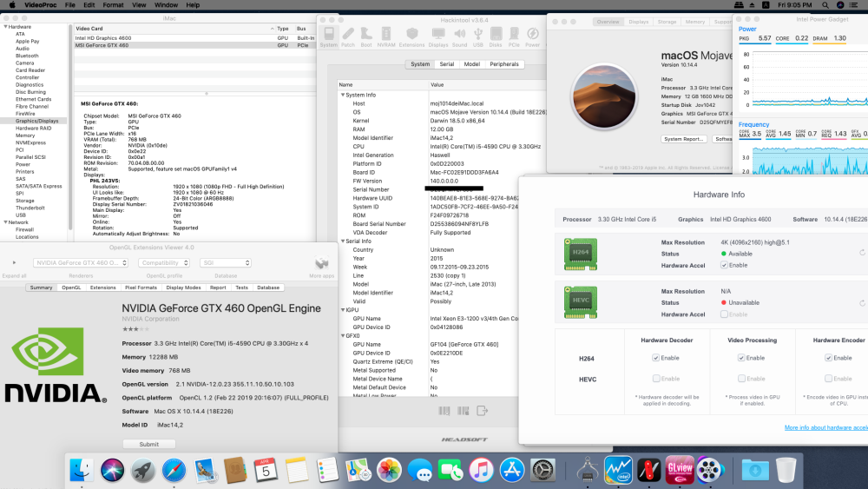Switch to Extensions tab in OpenGL Extensions Viewer
Viewport: 868px width, 489px height.
pos(103,287)
